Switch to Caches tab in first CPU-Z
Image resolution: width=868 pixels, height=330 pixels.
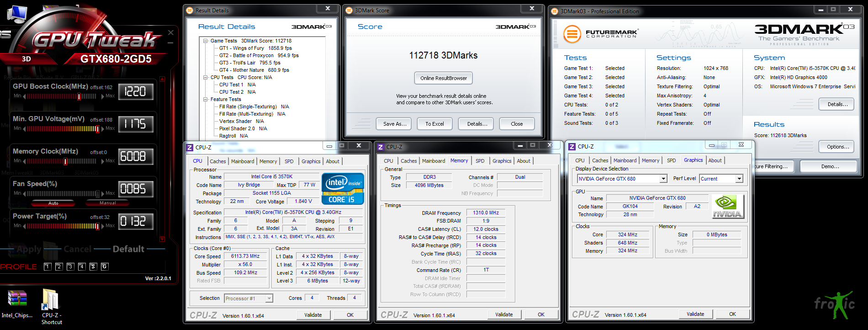(x=218, y=161)
